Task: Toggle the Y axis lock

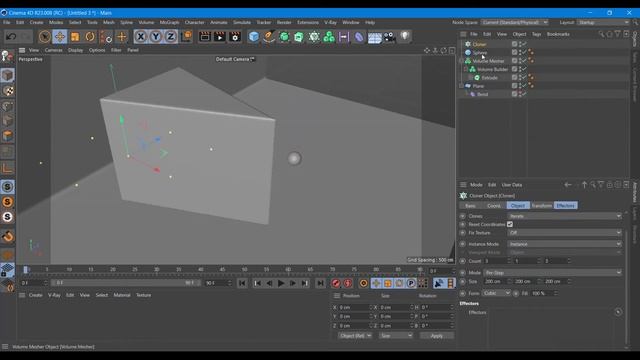Action: coord(156,37)
